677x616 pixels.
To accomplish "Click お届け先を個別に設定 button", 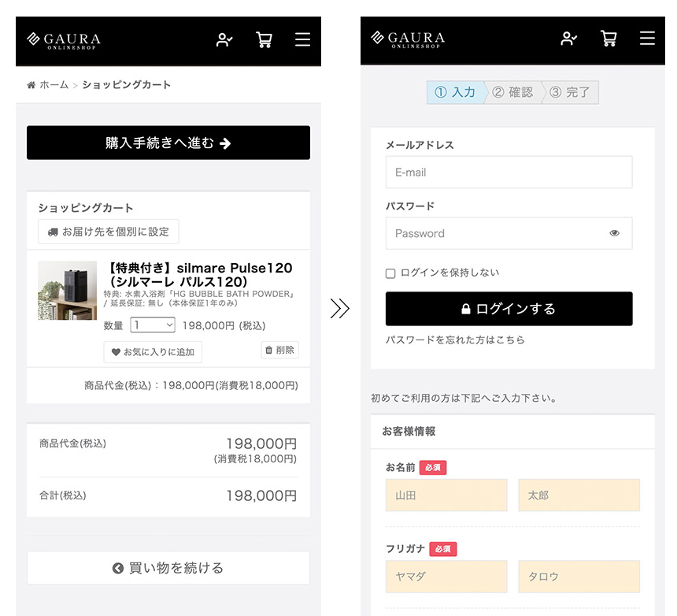I will [x=109, y=232].
